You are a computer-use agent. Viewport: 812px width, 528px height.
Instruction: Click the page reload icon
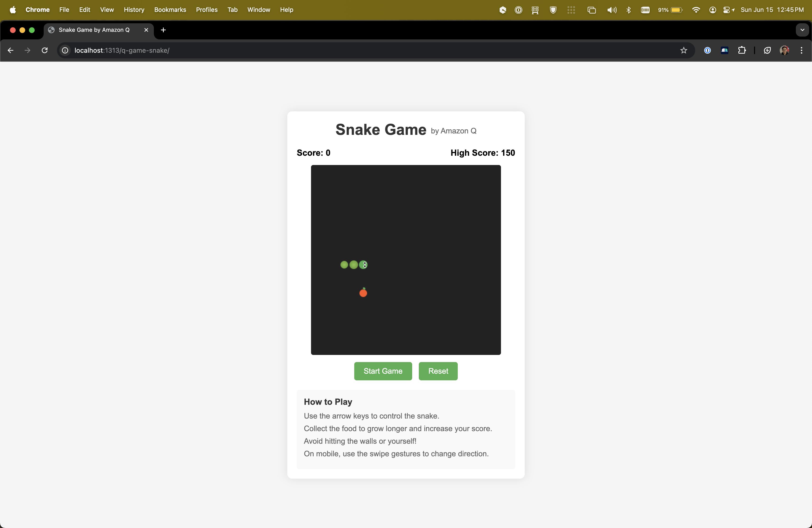pos(44,50)
